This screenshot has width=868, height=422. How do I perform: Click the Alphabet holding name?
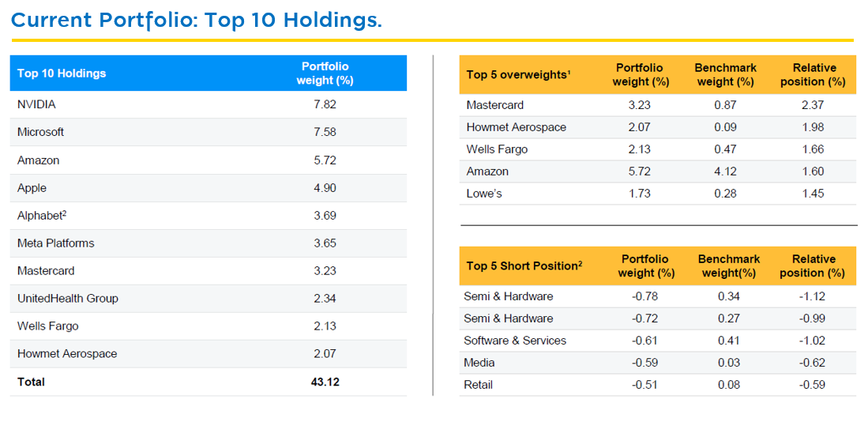click(41, 216)
